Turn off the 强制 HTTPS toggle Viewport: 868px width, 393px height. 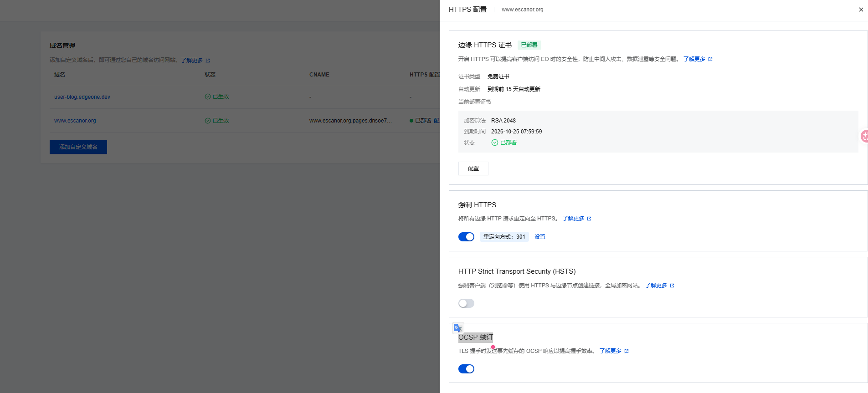click(x=466, y=237)
